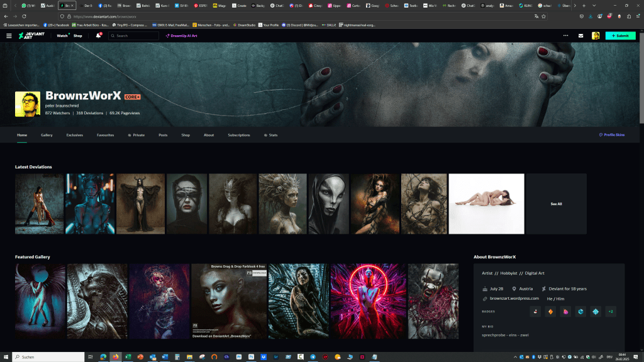644x362 pixels.
Task: Focus the DeviantArt search field
Action: (x=135, y=36)
